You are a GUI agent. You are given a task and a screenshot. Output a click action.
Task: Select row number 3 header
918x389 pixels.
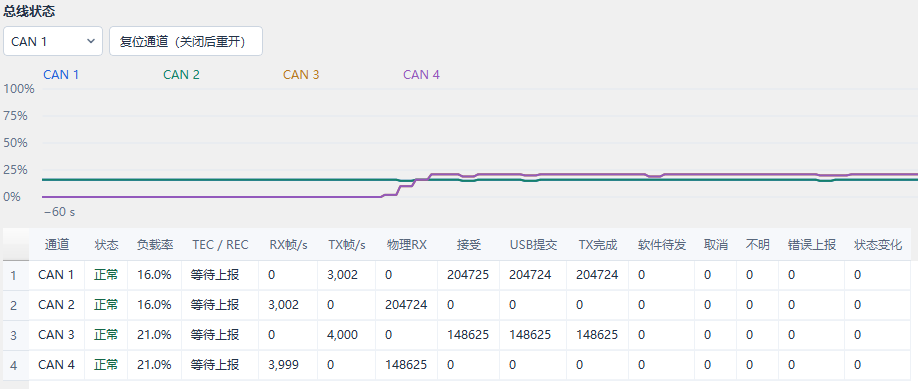point(15,336)
